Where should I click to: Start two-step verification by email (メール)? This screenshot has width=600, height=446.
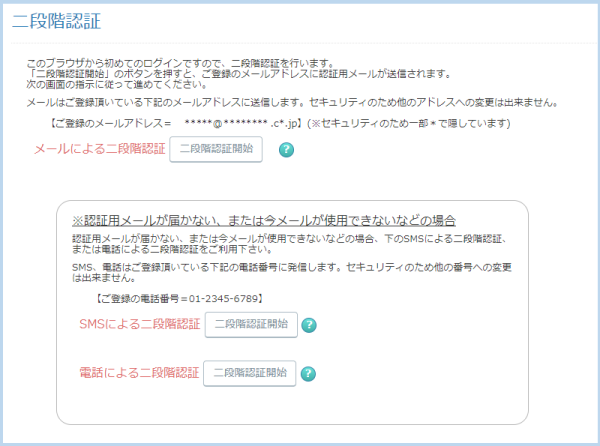(x=216, y=149)
